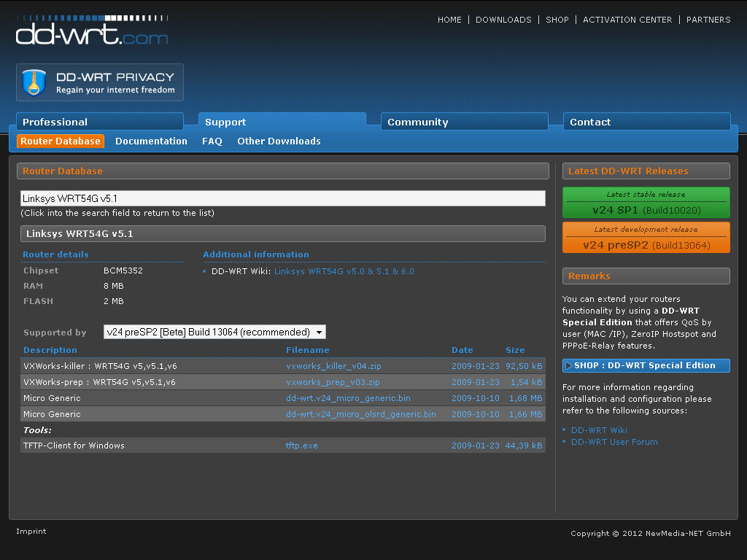Download vxworks_prep_v03.zip
Viewport: 747px width, 560px height.
(333, 382)
